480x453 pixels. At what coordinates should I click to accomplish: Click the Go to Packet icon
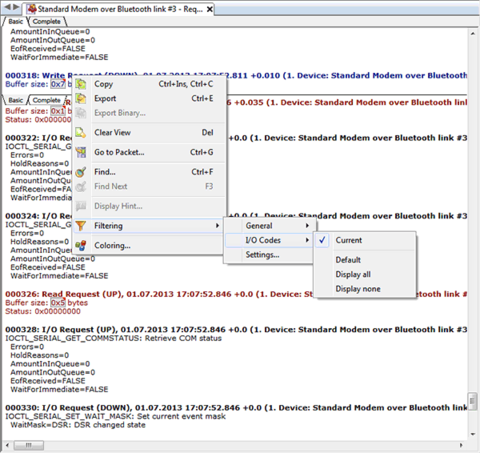pos(81,152)
